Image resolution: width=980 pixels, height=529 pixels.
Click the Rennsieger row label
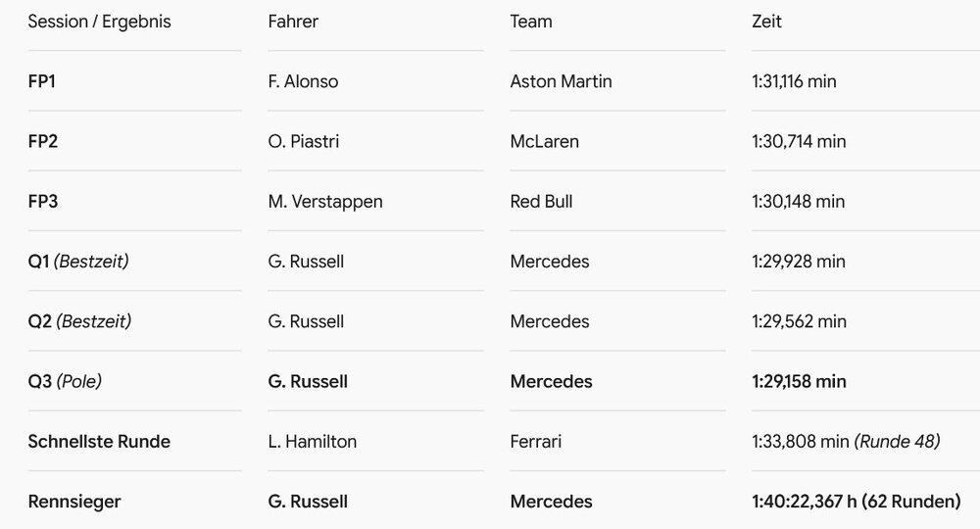[x=74, y=501]
